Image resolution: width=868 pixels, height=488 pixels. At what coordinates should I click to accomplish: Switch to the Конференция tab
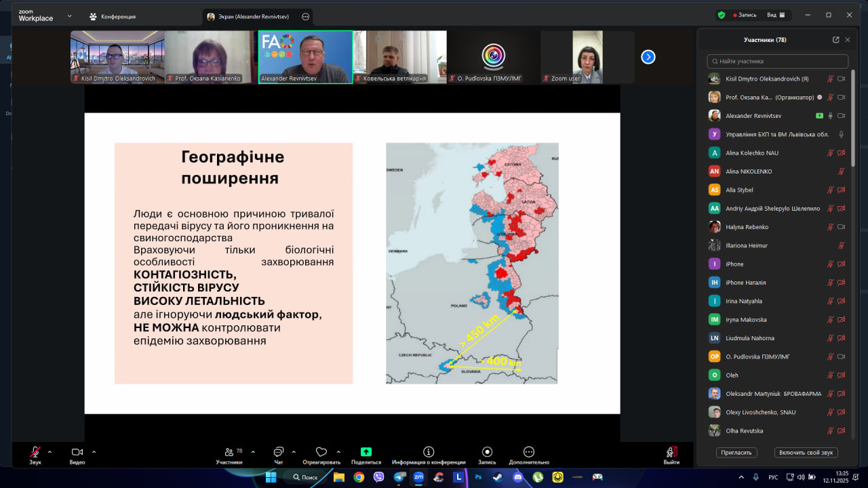[x=113, y=16]
